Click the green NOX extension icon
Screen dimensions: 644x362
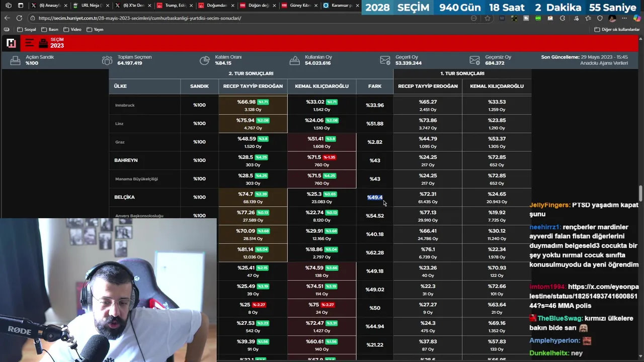tap(538, 18)
